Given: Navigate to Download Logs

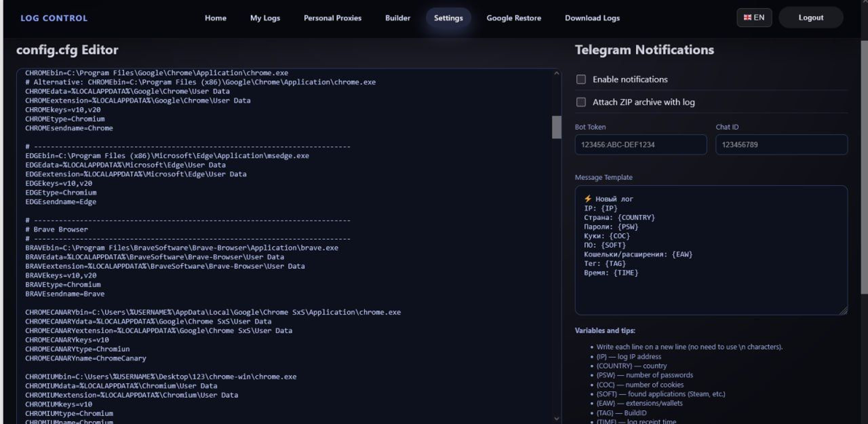Looking at the screenshot, I should (592, 18).
